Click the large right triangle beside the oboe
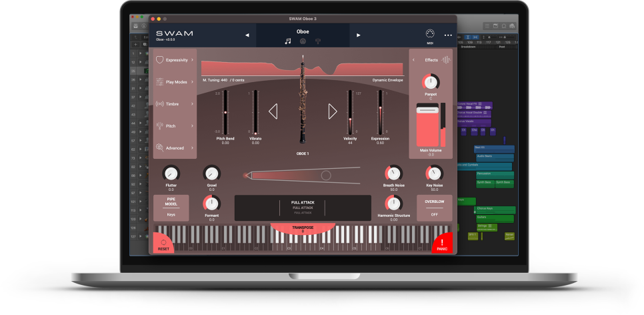 333,111
